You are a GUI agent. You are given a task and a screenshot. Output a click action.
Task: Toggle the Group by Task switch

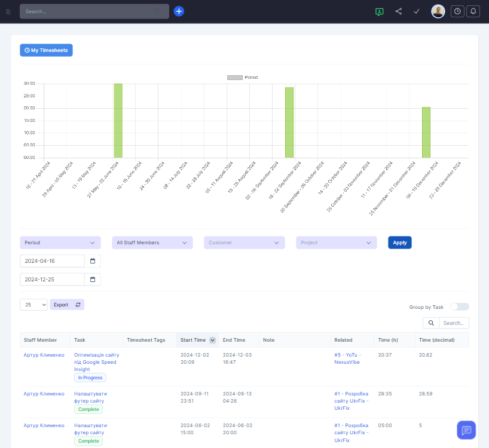(x=459, y=307)
